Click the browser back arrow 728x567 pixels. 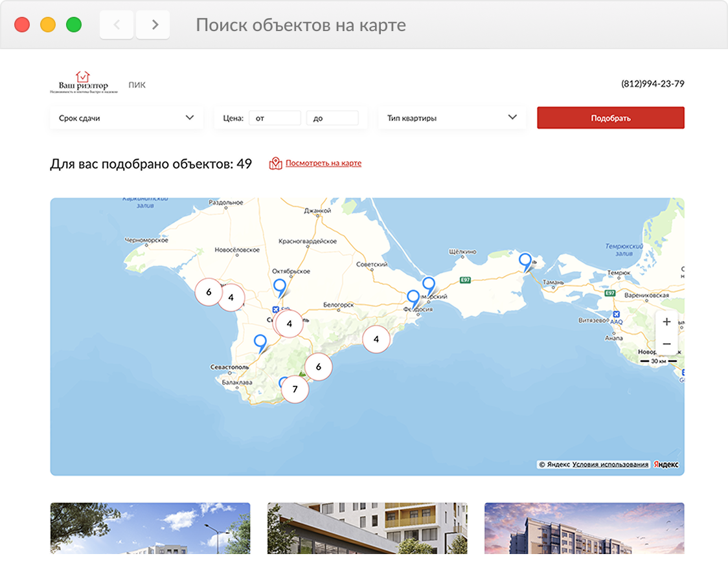tap(117, 25)
